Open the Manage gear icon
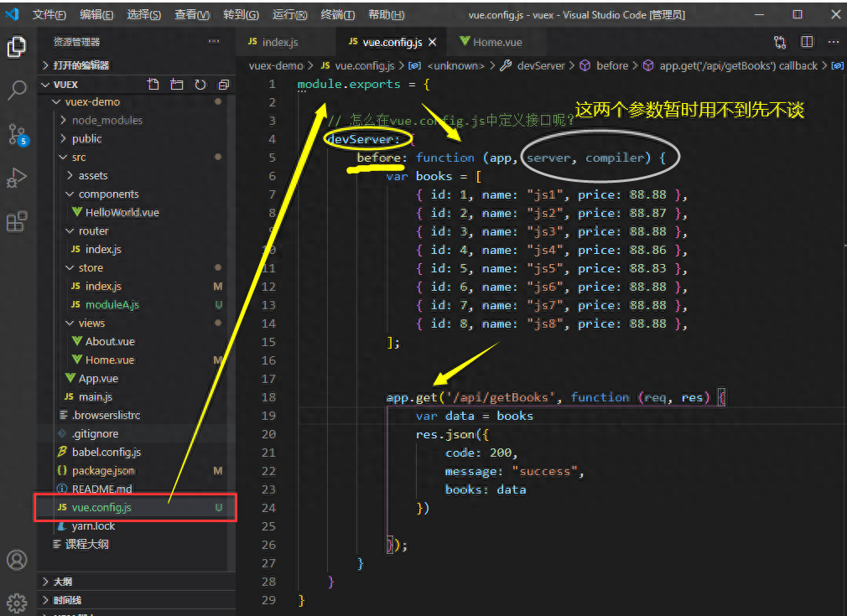Viewport: 847px width, 616px height. (17, 603)
